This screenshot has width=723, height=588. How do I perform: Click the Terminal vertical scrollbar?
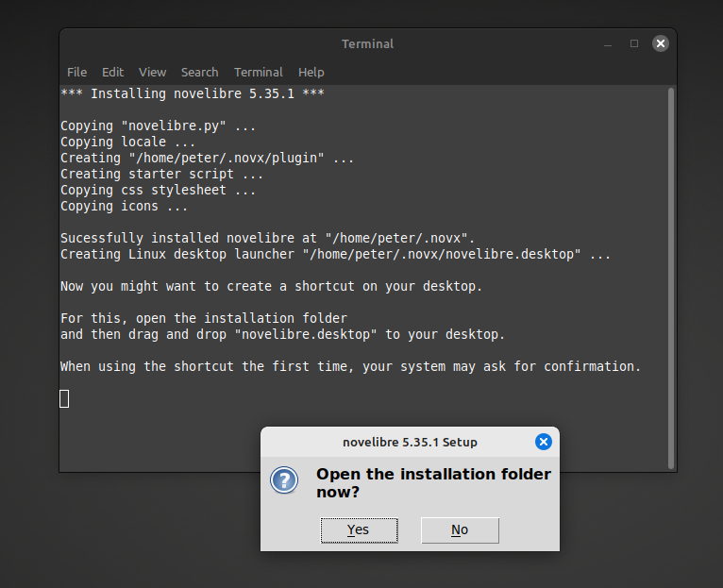click(671, 278)
